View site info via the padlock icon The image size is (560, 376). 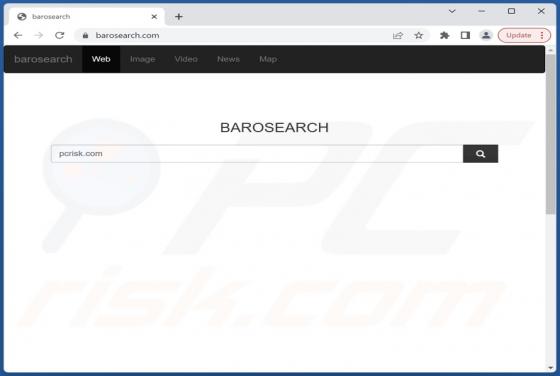(x=85, y=35)
